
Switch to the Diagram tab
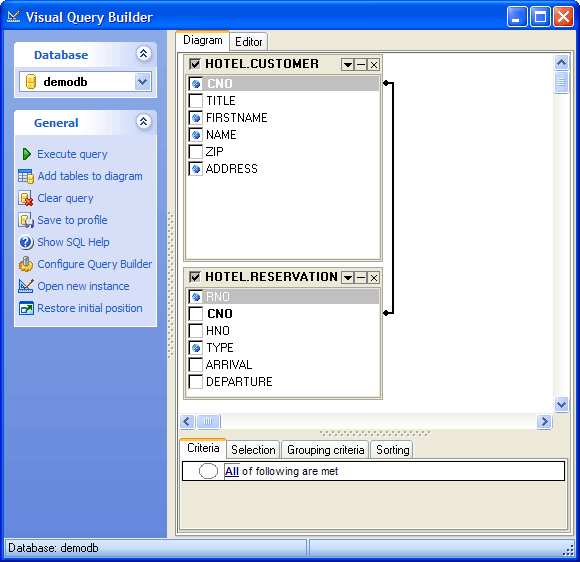click(203, 40)
